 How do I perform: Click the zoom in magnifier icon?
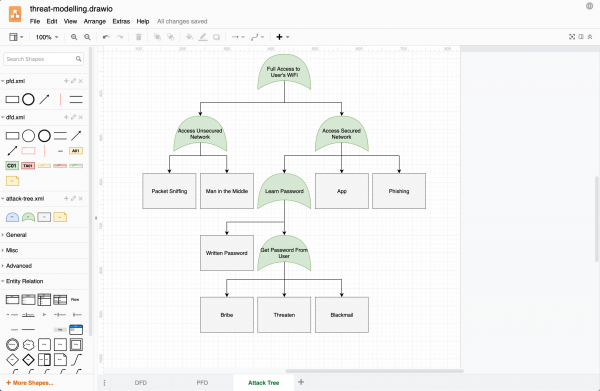point(74,37)
